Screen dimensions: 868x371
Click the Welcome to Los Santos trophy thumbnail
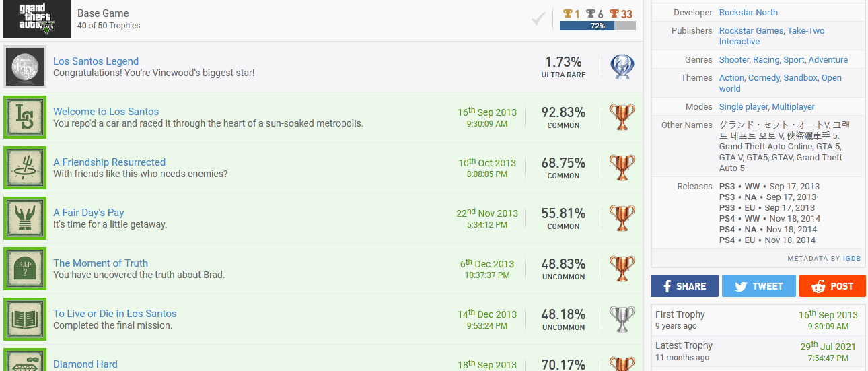click(25, 117)
